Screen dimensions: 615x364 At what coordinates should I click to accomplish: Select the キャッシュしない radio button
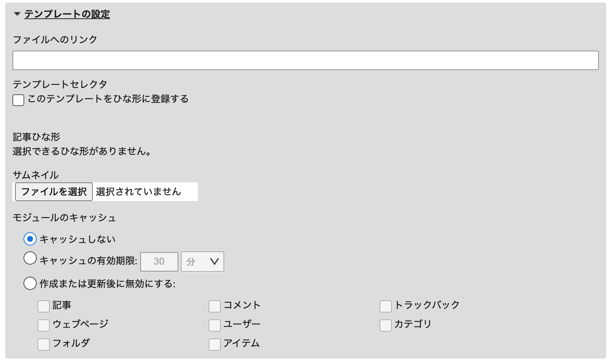point(30,239)
